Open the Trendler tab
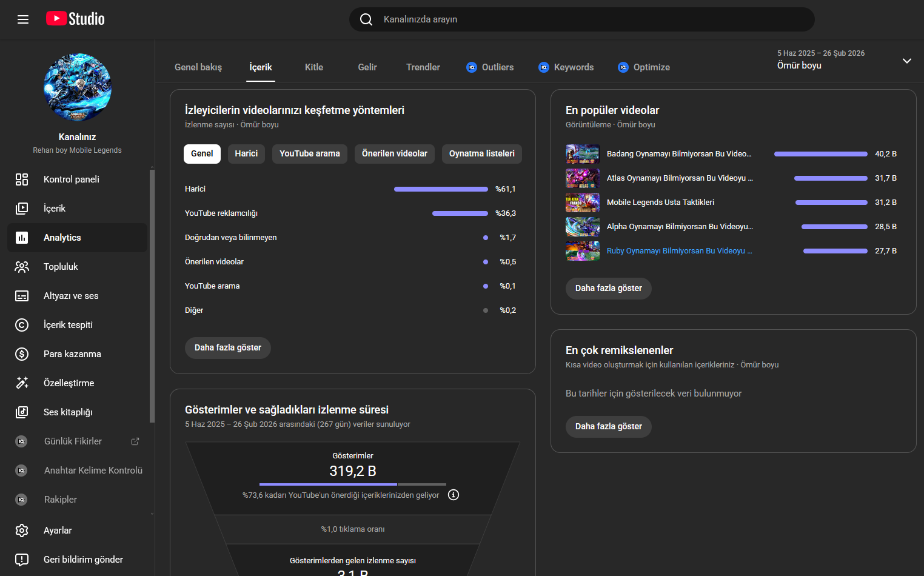 click(x=423, y=67)
